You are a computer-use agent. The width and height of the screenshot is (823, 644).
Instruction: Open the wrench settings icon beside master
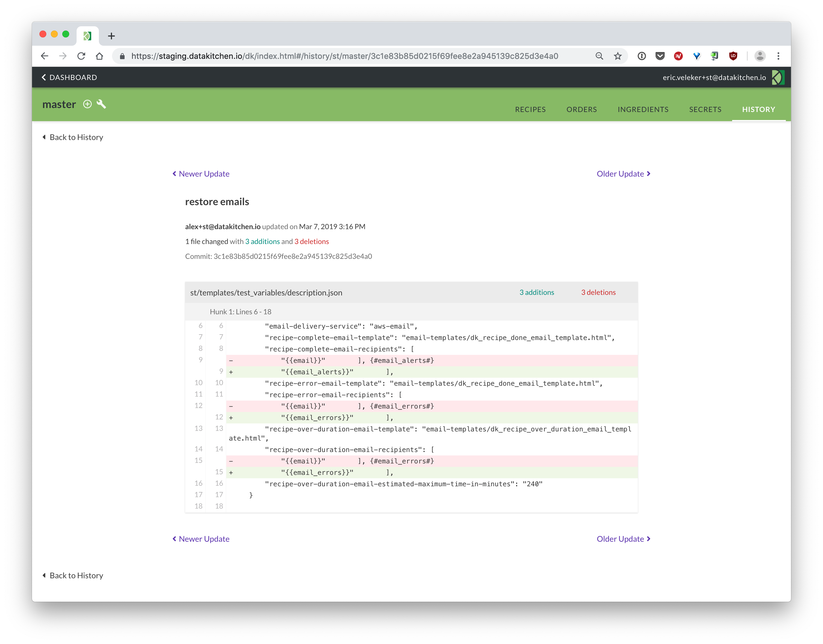point(101,104)
